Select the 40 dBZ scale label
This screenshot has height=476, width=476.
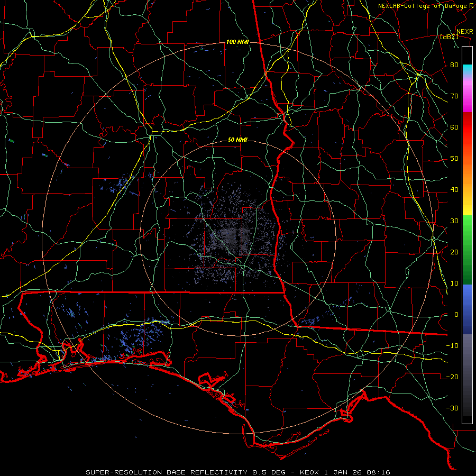point(454,190)
